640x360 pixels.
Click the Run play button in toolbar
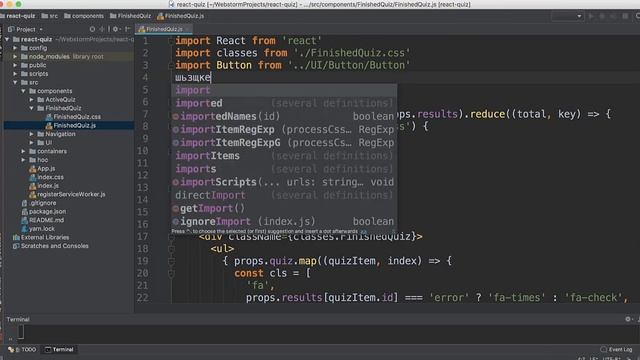tap(591, 16)
